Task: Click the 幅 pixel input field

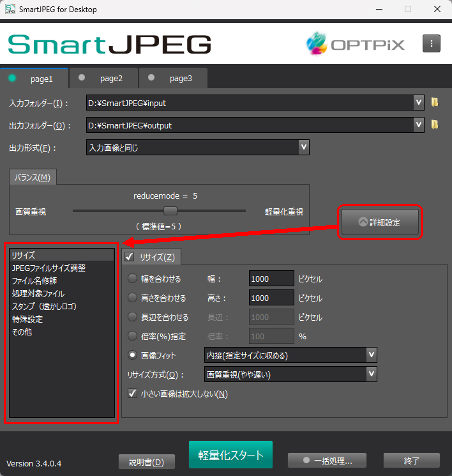Action: pos(271,278)
